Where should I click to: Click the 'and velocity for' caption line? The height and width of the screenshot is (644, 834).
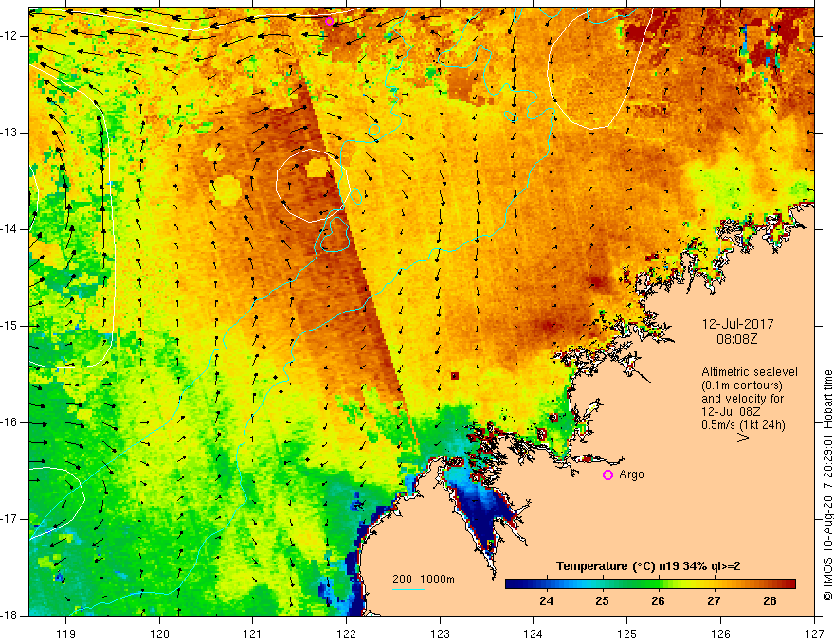(x=742, y=399)
